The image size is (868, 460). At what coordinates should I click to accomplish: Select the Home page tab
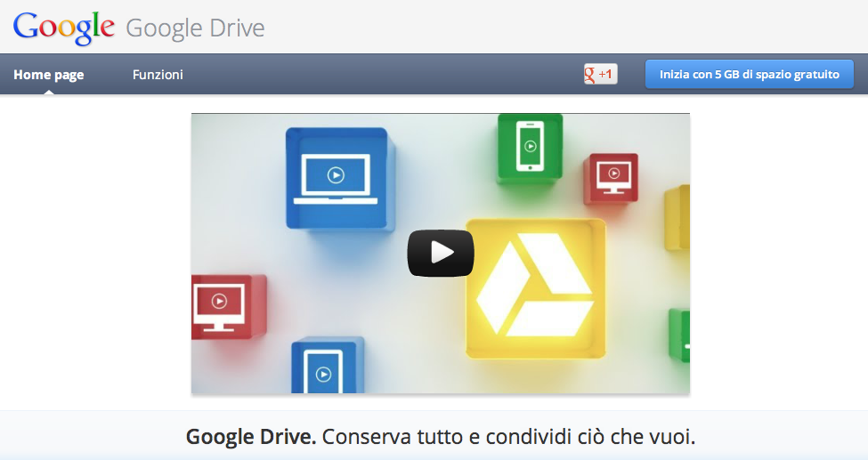[49, 75]
